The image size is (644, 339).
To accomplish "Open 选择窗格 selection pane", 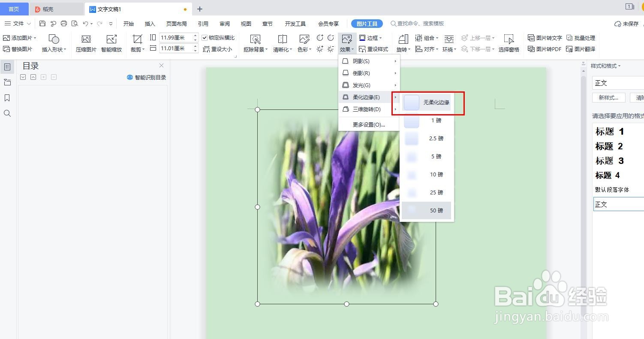I will click(509, 44).
